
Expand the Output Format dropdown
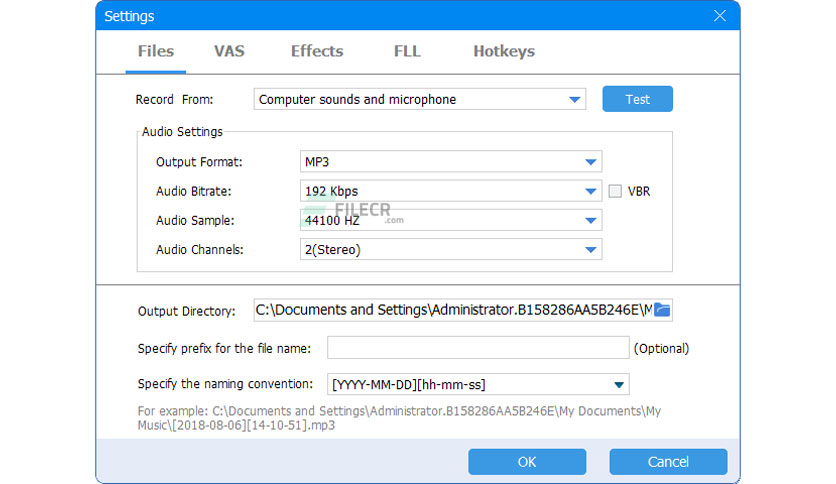click(x=451, y=162)
